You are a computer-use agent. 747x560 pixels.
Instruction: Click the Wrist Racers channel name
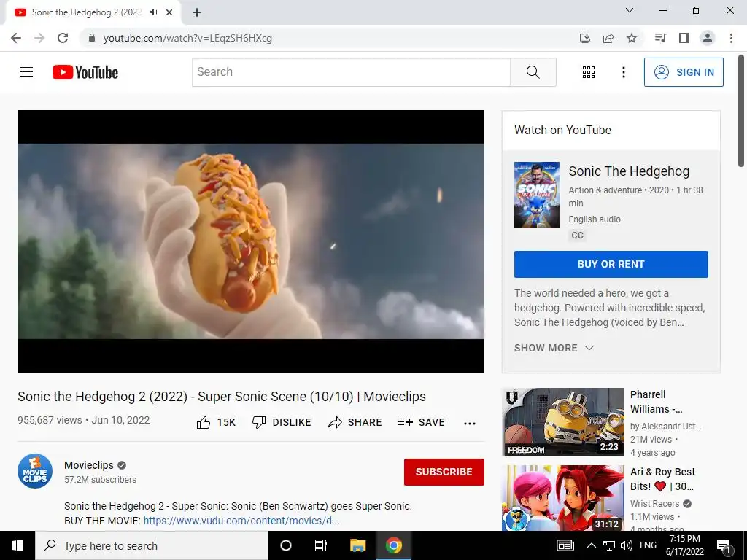pyautogui.click(x=654, y=504)
